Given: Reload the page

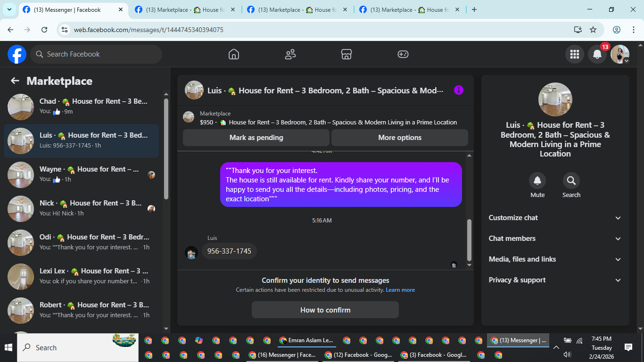Looking at the screenshot, I should 44,30.
